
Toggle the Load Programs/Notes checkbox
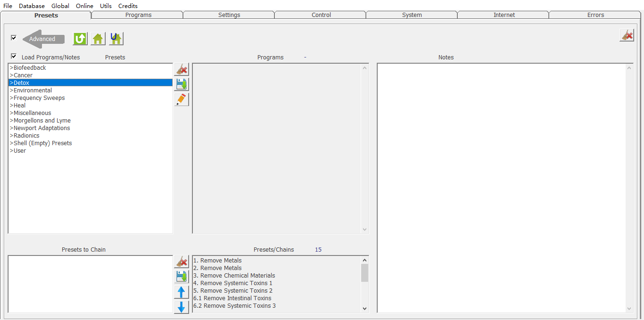tap(14, 56)
